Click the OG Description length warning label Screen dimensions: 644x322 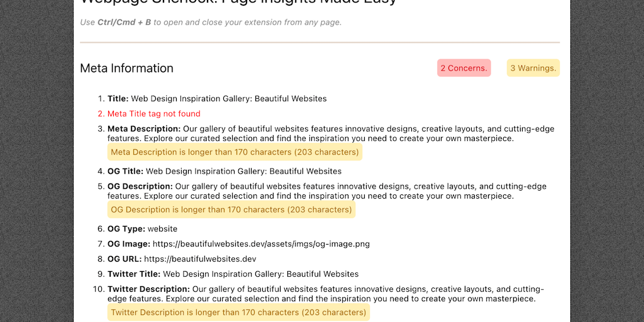point(231,209)
